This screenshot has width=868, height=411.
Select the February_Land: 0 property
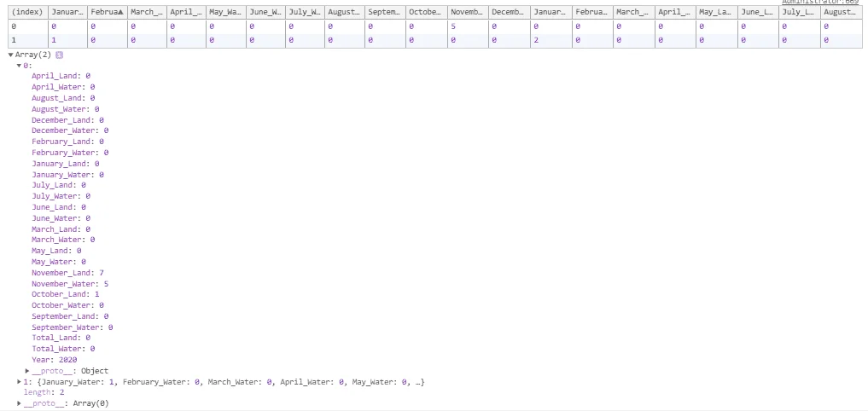tap(67, 142)
